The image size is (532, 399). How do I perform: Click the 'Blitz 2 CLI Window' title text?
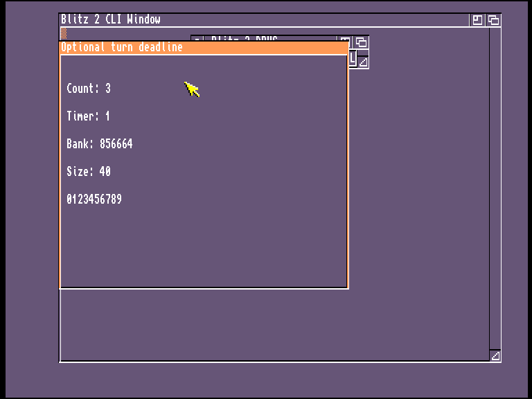click(x=111, y=19)
